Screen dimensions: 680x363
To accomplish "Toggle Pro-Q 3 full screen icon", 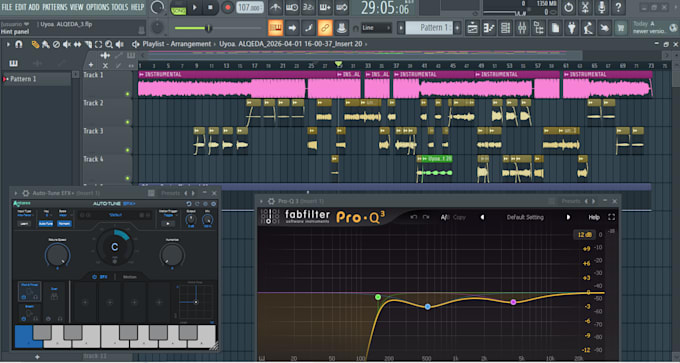I will (x=611, y=217).
